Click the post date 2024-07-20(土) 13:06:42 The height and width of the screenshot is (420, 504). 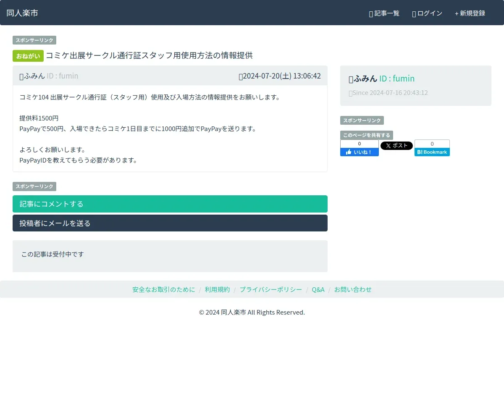(282, 76)
